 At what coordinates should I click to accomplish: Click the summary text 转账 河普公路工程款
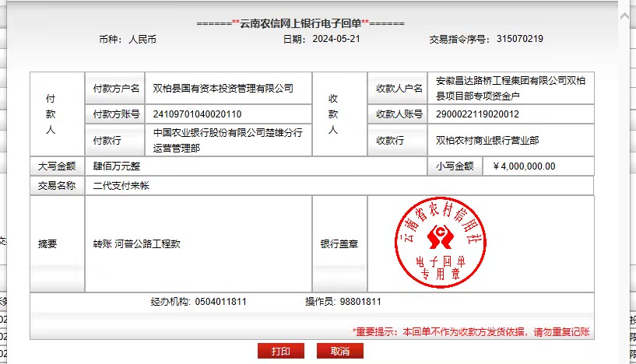[x=136, y=244]
